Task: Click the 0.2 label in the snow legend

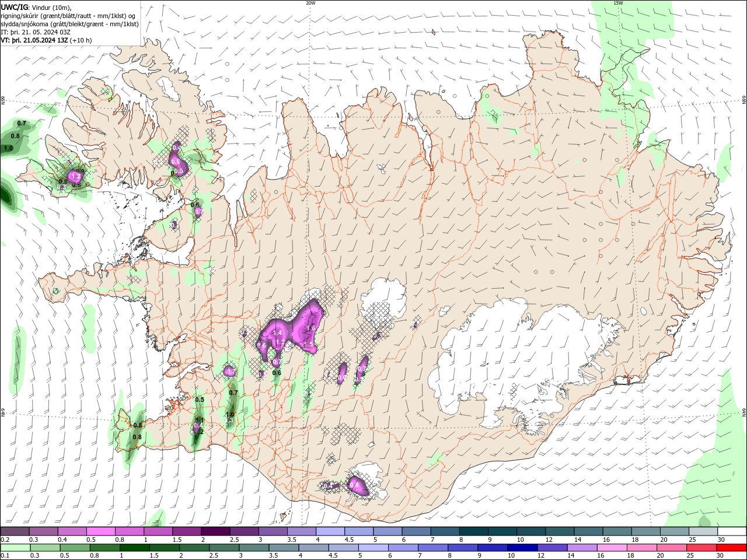Action: [x=5, y=540]
